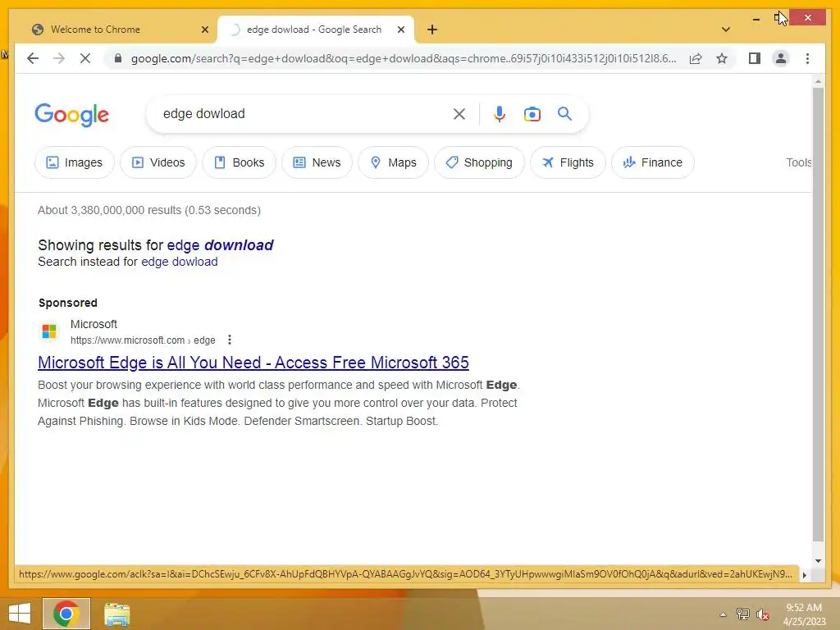Open search Tools options

coord(799,162)
